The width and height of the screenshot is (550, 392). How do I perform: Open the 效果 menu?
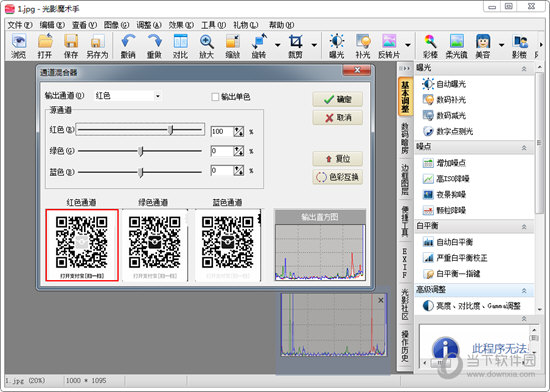click(181, 25)
